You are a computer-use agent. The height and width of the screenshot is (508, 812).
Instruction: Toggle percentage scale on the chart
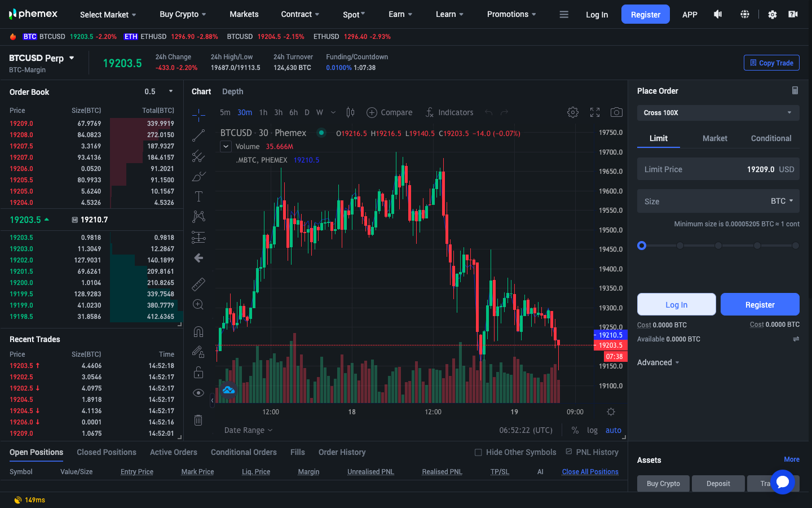575,430
